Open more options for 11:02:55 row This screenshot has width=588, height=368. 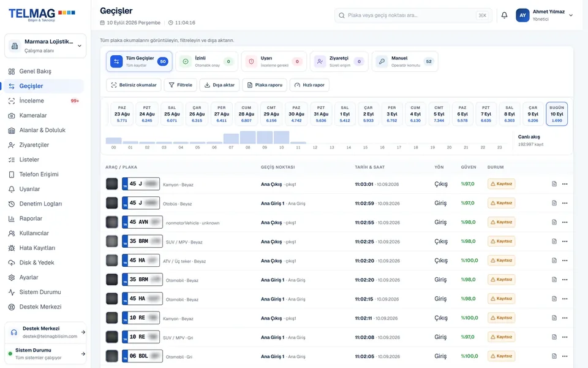565,222
